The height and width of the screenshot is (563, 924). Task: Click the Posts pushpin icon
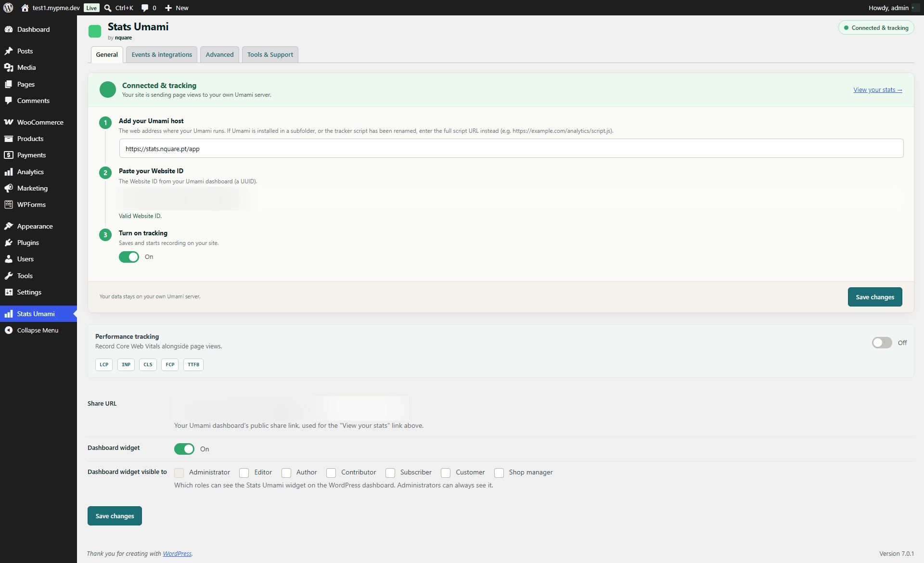(x=9, y=51)
